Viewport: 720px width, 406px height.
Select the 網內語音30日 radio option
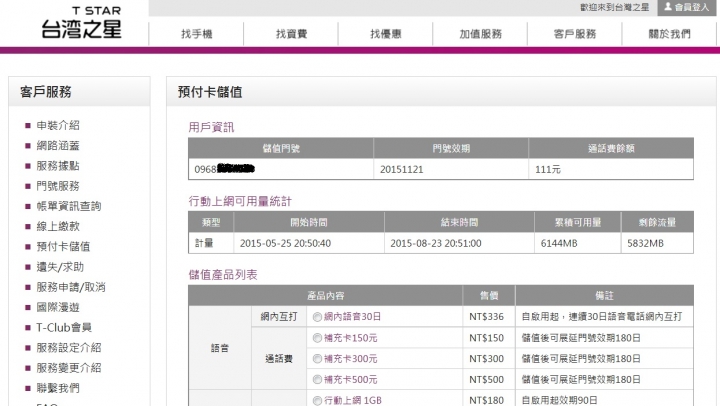coord(317,317)
